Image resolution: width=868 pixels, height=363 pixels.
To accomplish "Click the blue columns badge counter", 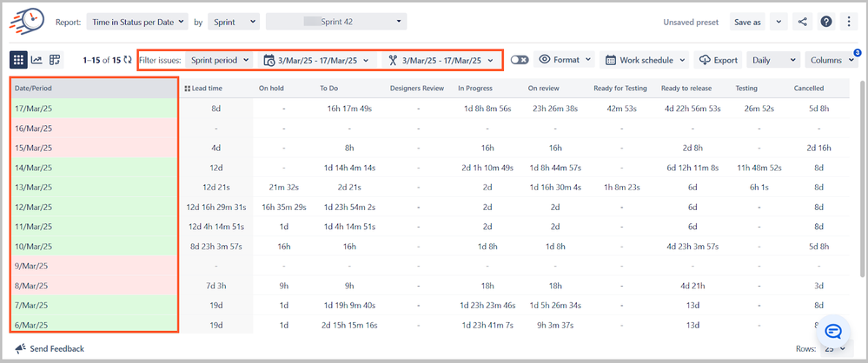I will 857,53.
